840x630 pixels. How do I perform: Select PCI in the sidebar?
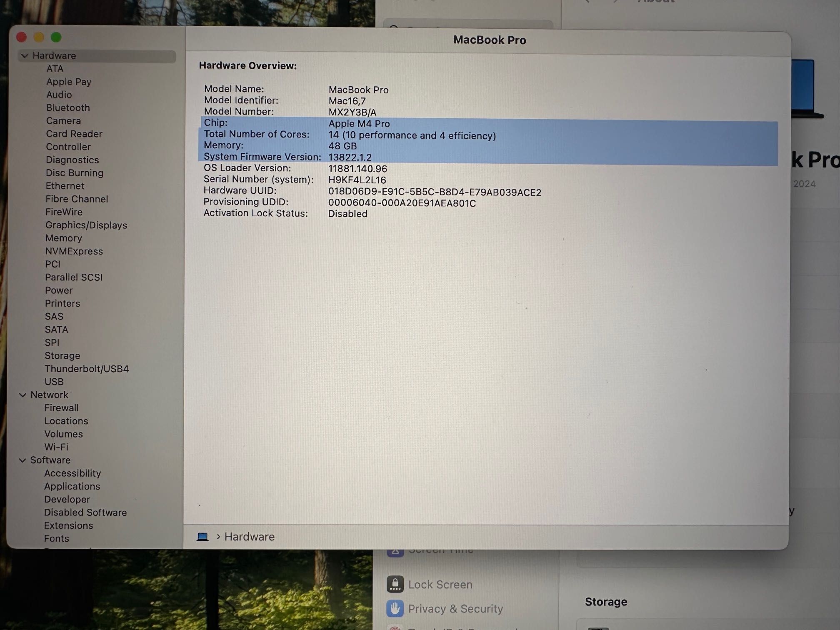pos(53,264)
